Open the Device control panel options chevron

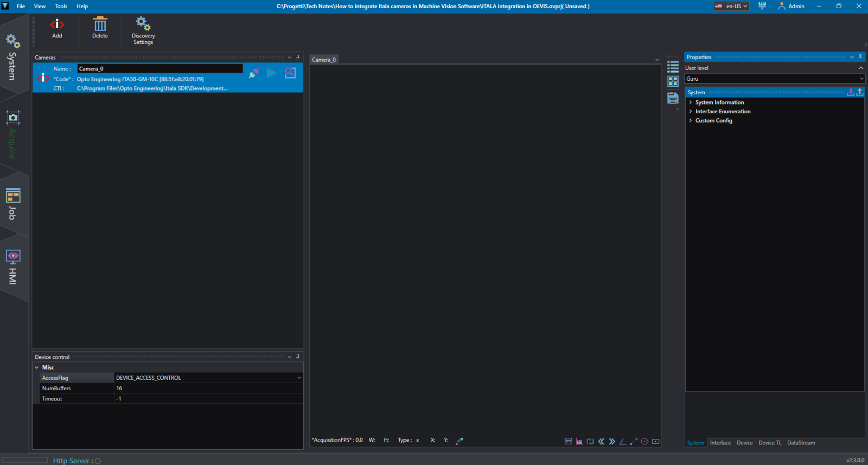coord(290,357)
